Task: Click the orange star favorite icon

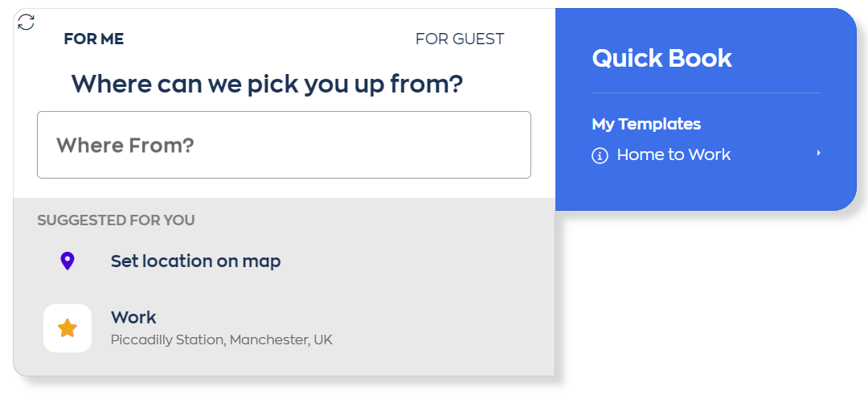Action: (x=68, y=328)
